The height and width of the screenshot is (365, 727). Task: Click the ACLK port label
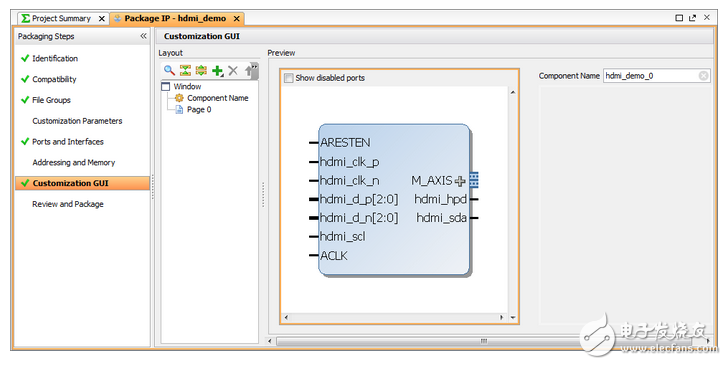coord(333,256)
